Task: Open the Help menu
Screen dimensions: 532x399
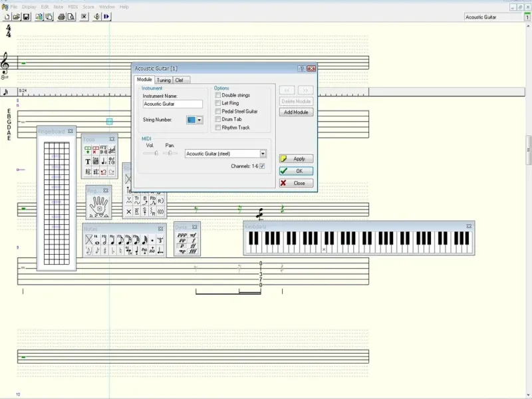Action: [x=124, y=7]
